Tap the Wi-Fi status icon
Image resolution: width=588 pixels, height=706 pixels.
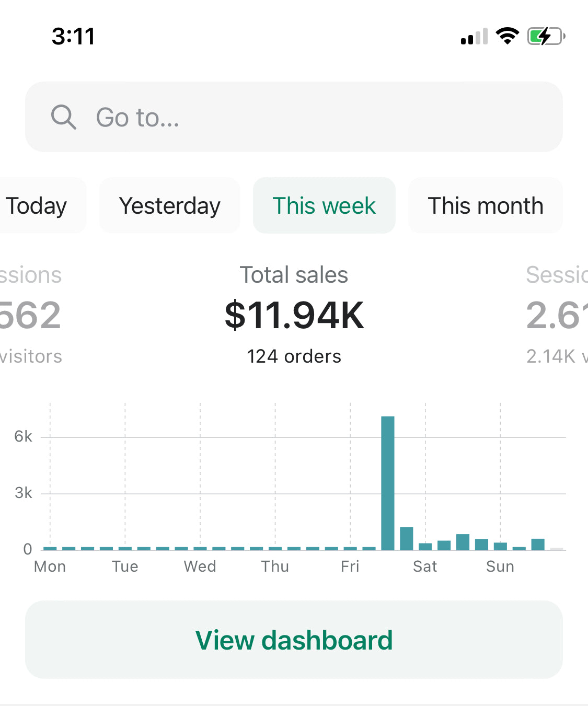[x=507, y=36]
